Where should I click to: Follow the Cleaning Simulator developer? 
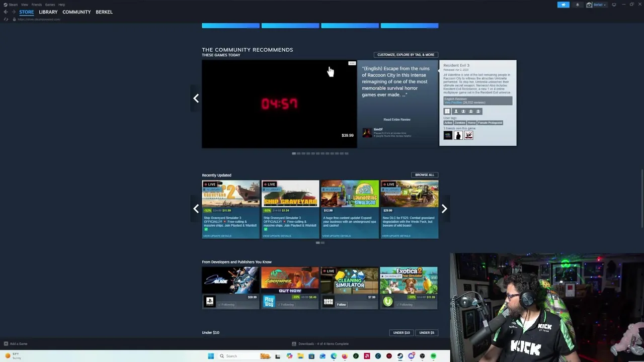coord(341,304)
